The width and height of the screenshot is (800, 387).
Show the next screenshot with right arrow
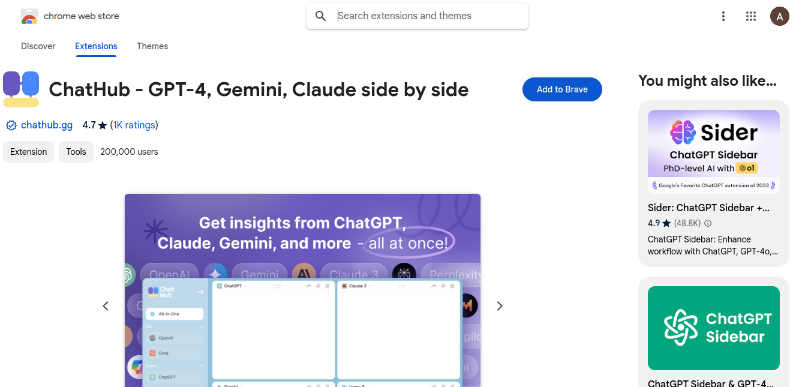[499, 306]
